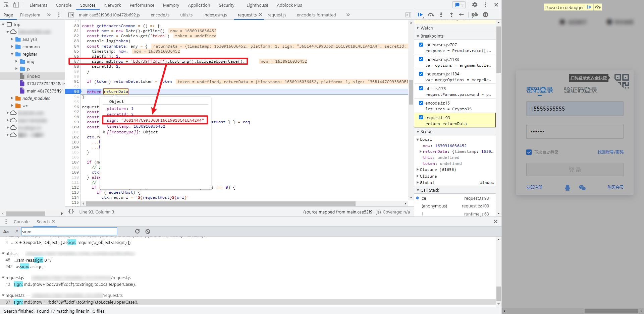Resume from the Paused in debugger overlay
This screenshot has width=644, height=314.
point(589,7)
